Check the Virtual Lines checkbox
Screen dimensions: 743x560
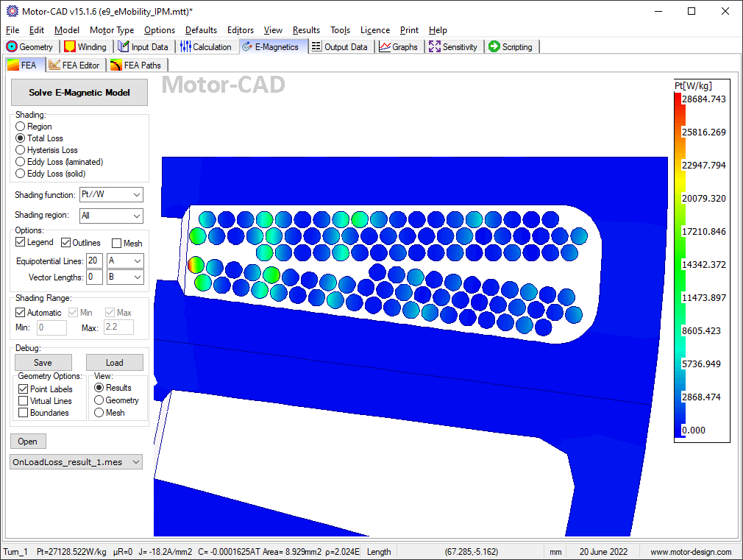pos(24,401)
